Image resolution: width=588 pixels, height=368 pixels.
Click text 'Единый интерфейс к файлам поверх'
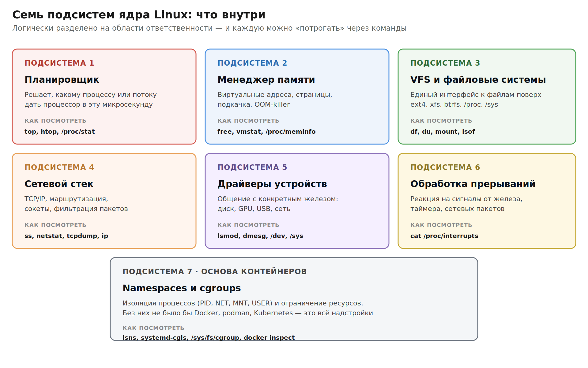coord(476,95)
